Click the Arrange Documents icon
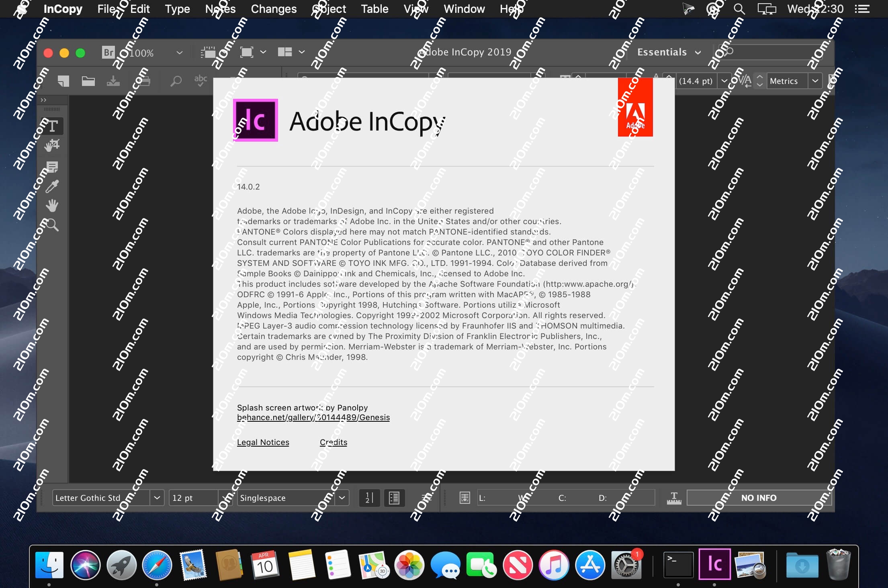Image resolution: width=888 pixels, height=588 pixels. pos(285,52)
